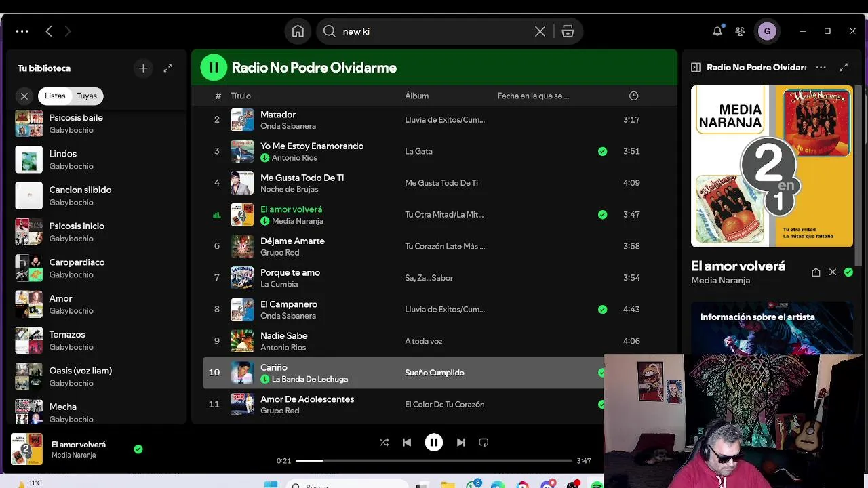This screenshot has width=868, height=488.
Task: Open the notifications bell
Action: click(x=717, y=31)
